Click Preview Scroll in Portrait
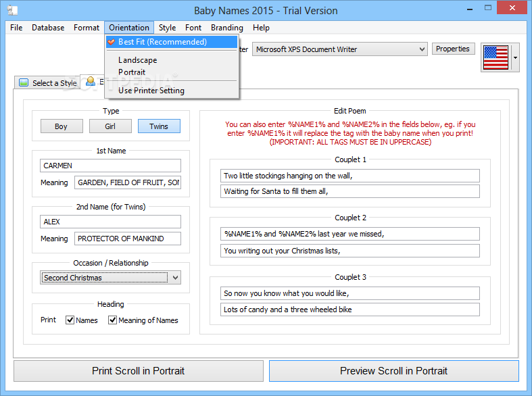 point(393,371)
